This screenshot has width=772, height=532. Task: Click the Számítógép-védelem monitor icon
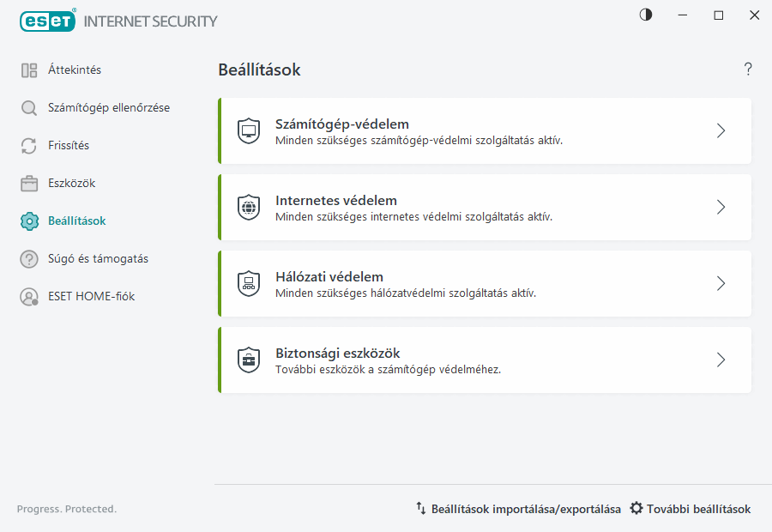coord(249,130)
